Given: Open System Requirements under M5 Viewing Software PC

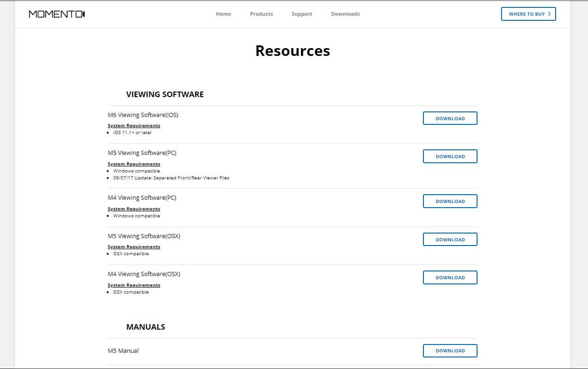Looking at the screenshot, I should click(x=134, y=164).
